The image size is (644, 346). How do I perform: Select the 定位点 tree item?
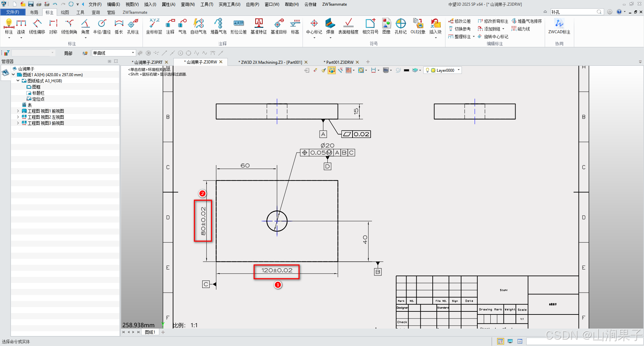point(36,99)
